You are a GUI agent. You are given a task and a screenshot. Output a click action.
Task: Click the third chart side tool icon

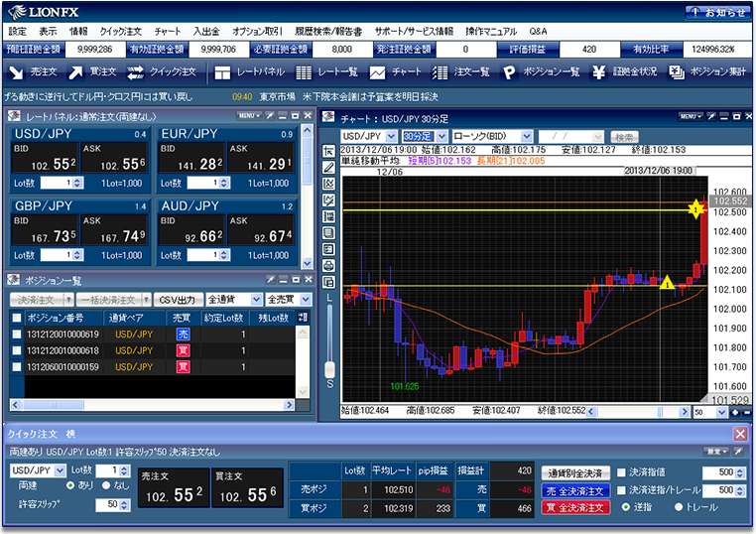[x=328, y=184]
